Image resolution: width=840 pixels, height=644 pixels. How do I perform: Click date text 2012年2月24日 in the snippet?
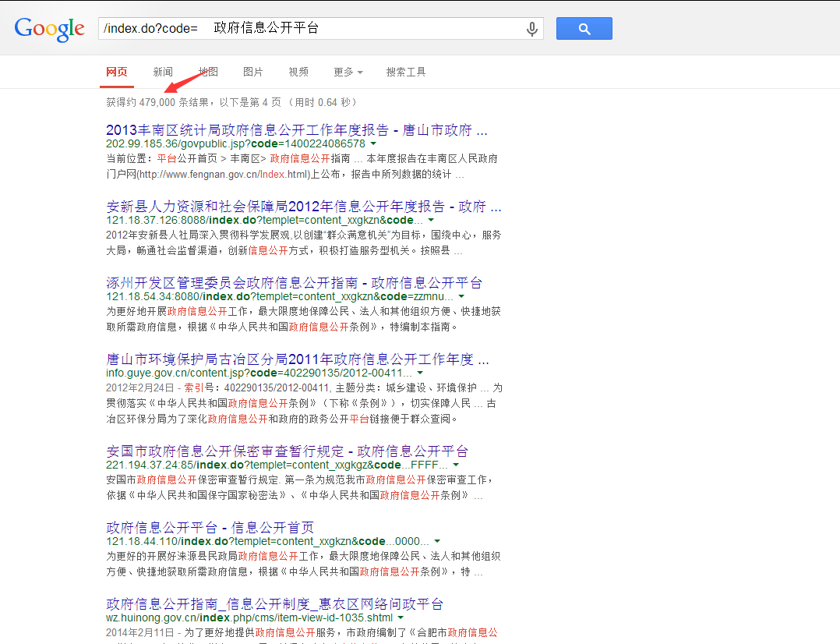point(139,387)
